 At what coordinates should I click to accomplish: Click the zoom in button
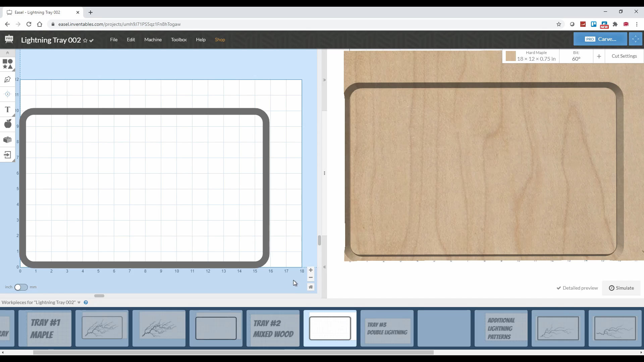point(311,269)
